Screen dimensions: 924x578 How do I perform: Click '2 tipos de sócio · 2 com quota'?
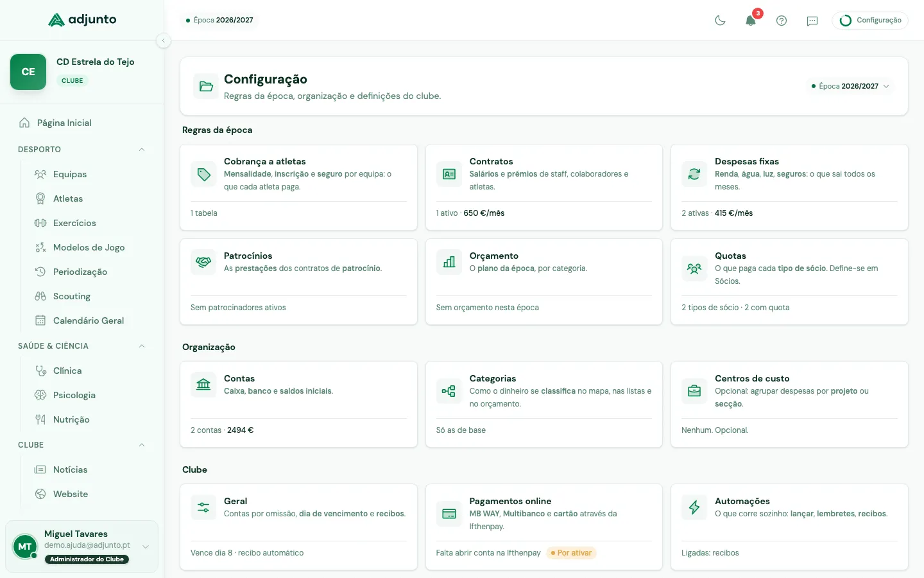tap(735, 308)
